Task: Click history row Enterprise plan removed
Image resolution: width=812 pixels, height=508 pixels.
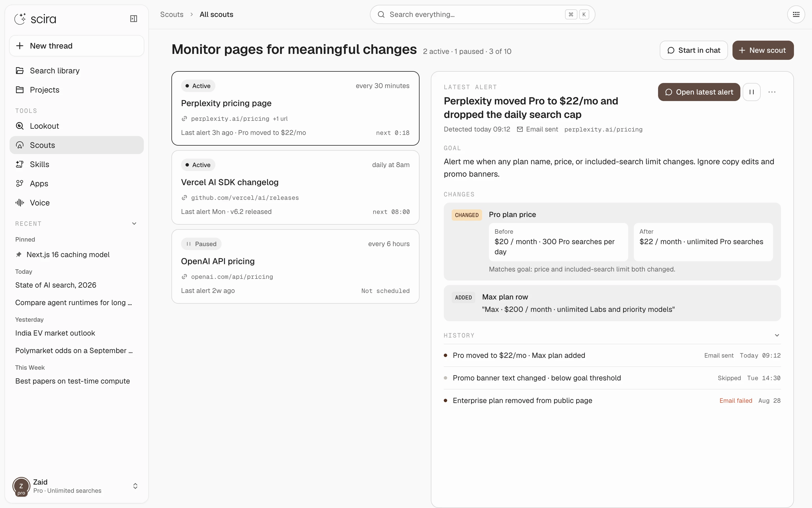Action: pyautogui.click(x=612, y=400)
